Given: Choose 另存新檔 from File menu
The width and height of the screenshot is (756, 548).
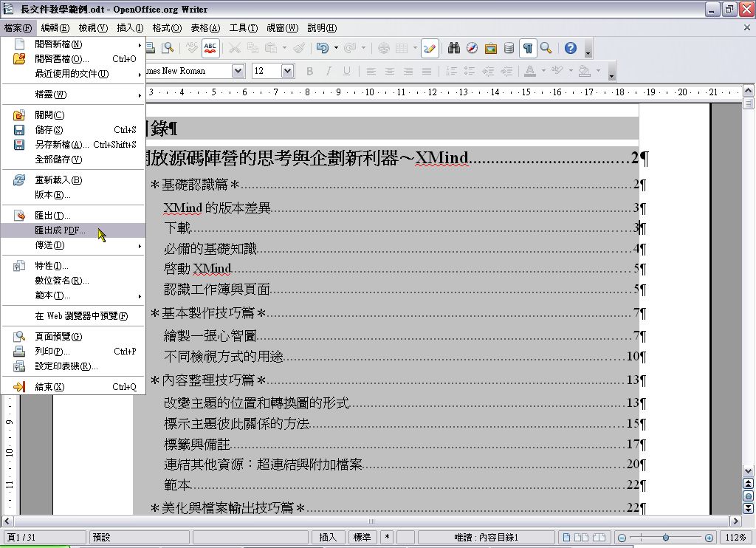Looking at the screenshot, I should [73, 145].
